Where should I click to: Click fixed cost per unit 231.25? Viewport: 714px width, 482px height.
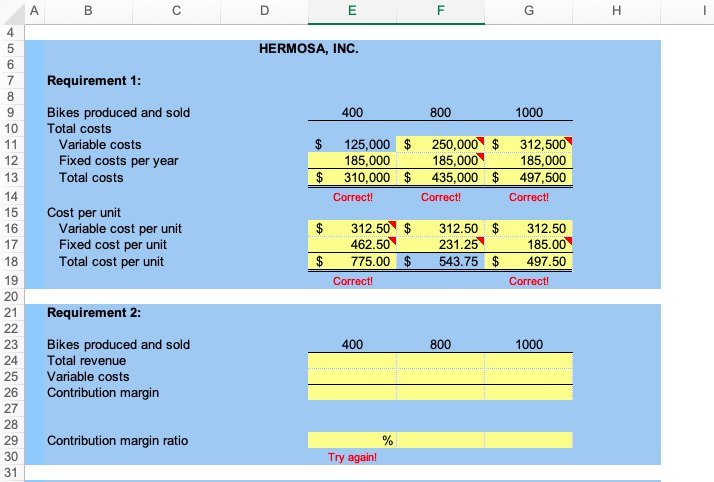[x=440, y=245]
